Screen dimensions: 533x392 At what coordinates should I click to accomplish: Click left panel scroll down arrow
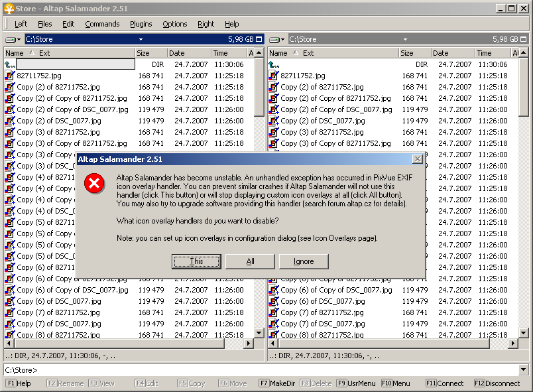(259, 333)
